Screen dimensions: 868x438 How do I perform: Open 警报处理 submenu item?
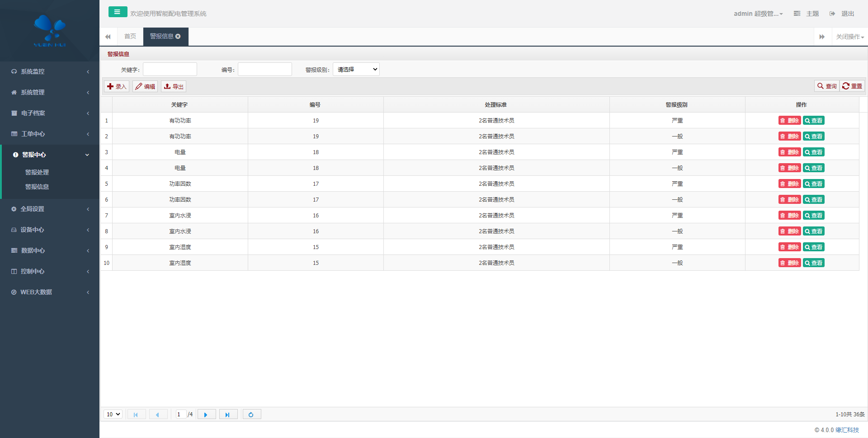click(37, 172)
